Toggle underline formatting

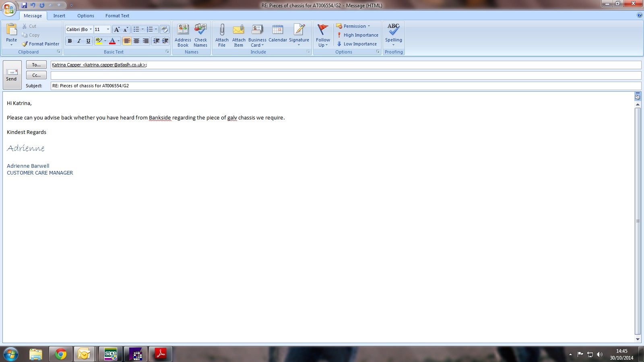coord(88,41)
